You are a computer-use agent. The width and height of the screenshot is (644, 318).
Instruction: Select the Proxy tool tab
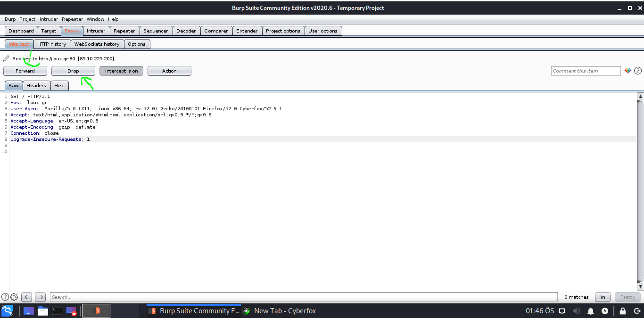tap(72, 31)
